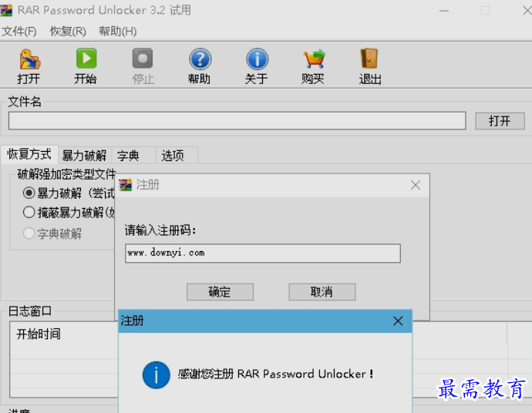Screen dimensions: 532x413
Task: Confirm registration with the 确定 button
Action: 220,292
